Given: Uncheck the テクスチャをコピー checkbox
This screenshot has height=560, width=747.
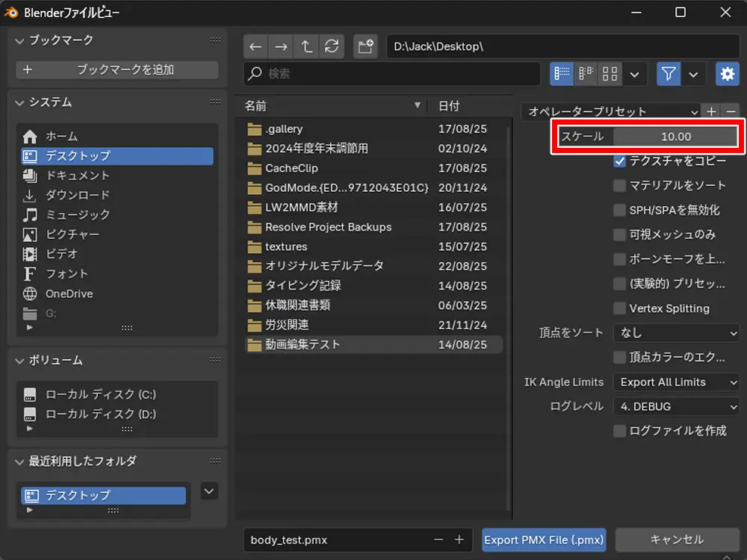Looking at the screenshot, I should (x=619, y=161).
